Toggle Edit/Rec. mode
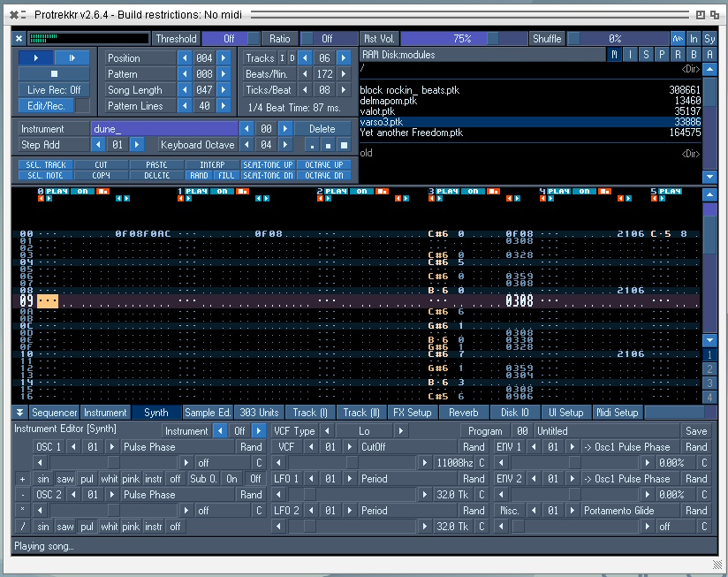728x577 pixels. (46, 106)
